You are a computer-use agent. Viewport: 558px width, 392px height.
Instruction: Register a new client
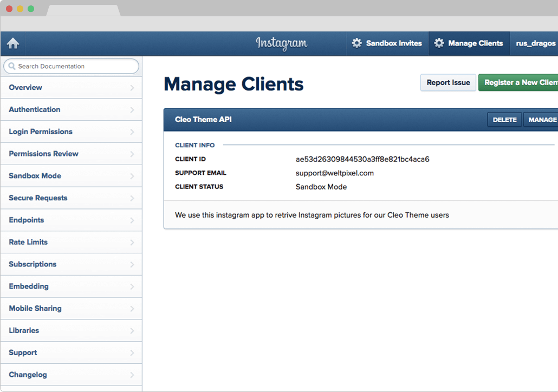(519, 82)
